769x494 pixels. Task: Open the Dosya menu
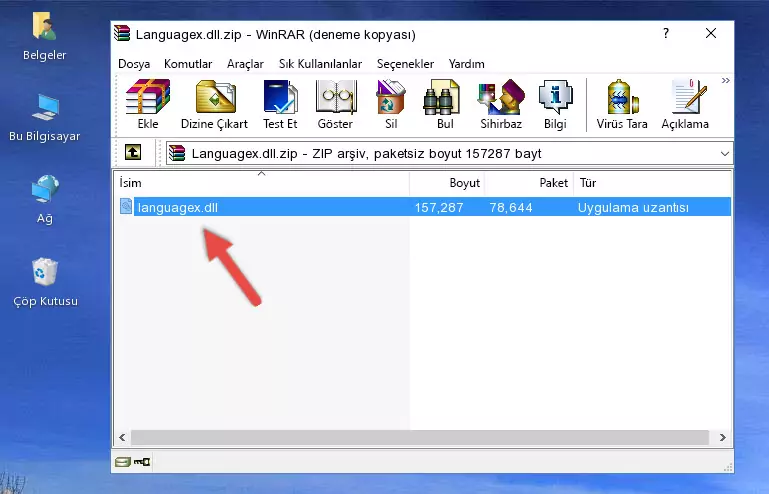(134, 64)
